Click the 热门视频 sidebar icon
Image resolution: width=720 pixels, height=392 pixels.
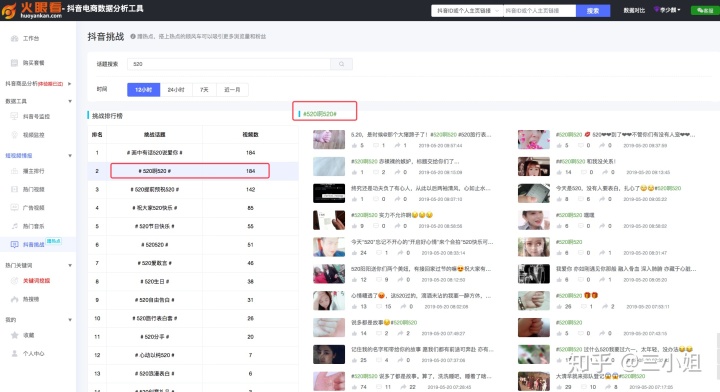15,189
